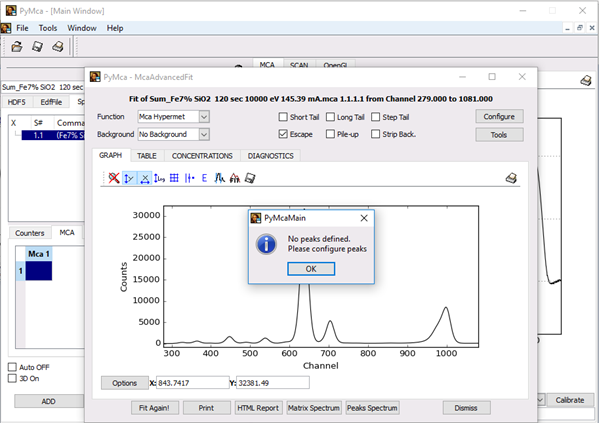Switch to CONCENTRATIONS tab
Image resolution: width=599 pixels, height=423 pixels.
point(202,156)
